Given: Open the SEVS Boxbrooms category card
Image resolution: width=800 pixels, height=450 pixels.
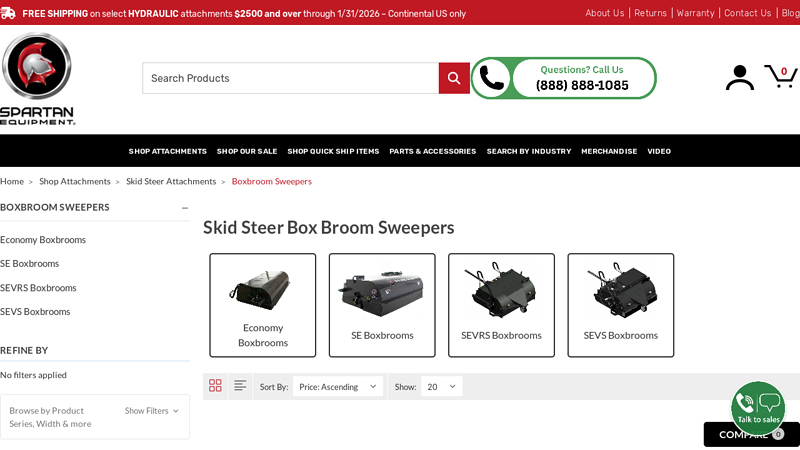Looking at the screenshot, I should 621,305.
